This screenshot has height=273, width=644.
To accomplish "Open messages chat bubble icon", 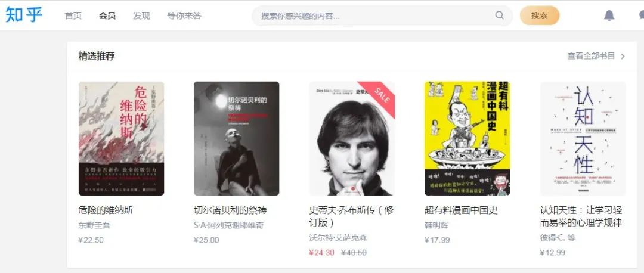I will (x=641, y=15).
